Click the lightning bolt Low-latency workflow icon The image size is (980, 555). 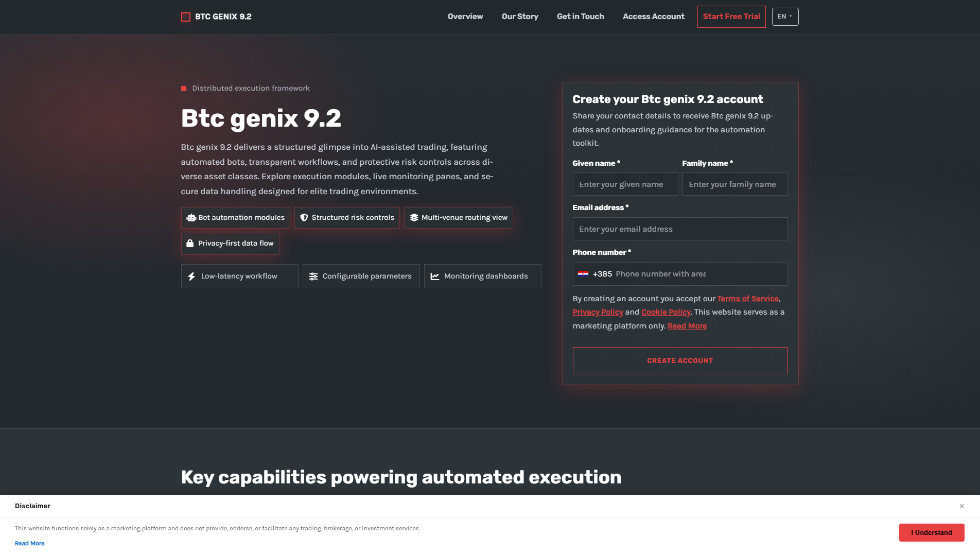point(191,276)
